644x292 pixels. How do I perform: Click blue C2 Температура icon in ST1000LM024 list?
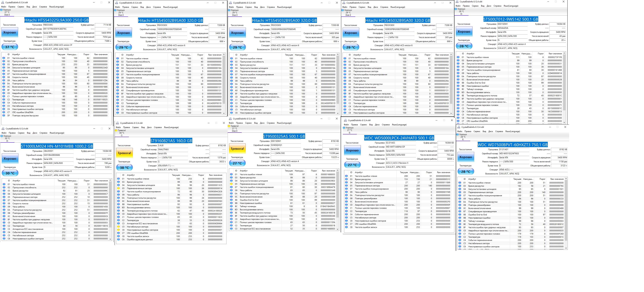point(4,226)
